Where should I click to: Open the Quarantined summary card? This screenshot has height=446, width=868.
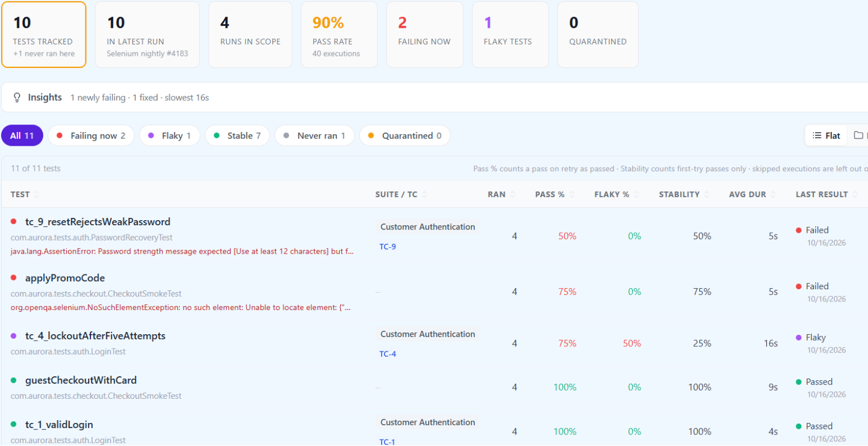point(598,35)
